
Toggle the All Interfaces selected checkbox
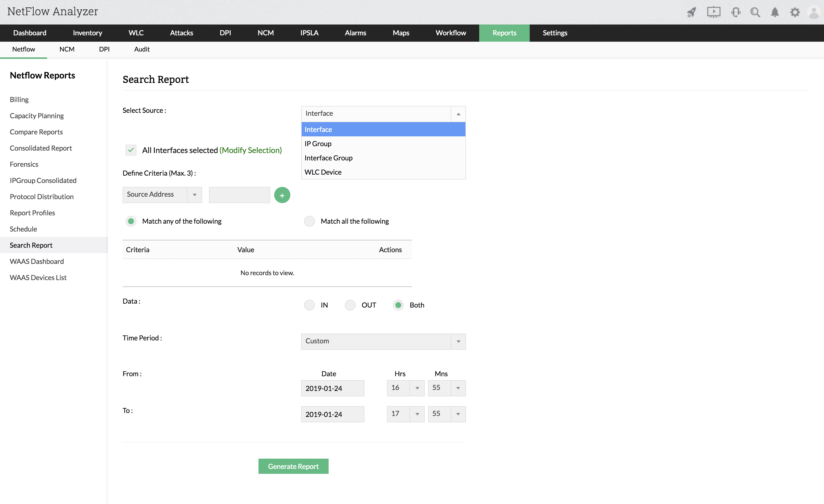131,150
